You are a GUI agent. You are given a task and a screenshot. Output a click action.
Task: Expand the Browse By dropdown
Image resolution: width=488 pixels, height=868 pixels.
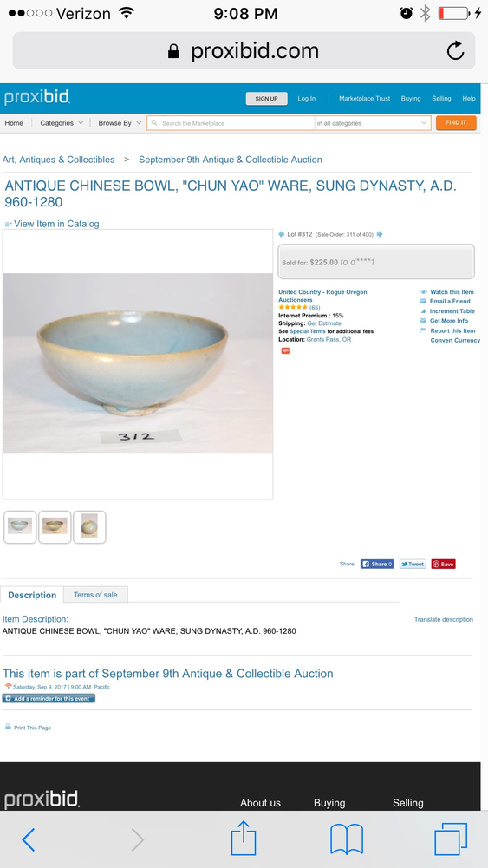coord(120,123)
